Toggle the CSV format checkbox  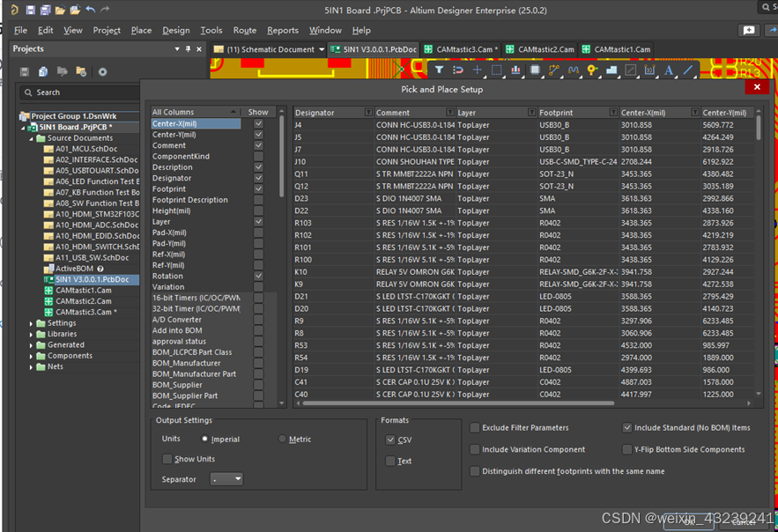pyautogui.click(x=390, y=440)
